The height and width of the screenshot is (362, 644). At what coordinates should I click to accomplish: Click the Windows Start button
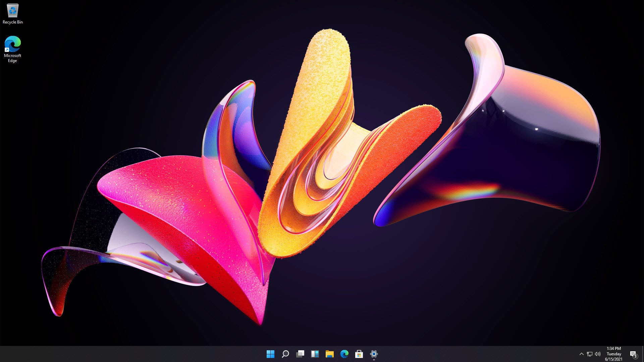[x=271, y=354]
